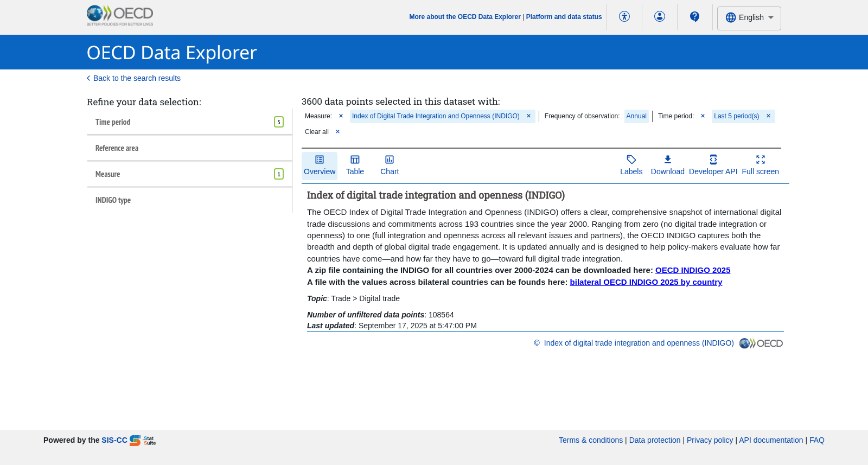Expand the INDIGO type filter
Image resolution: width=868 pixels, height=465 pixels.
point(189,200)
